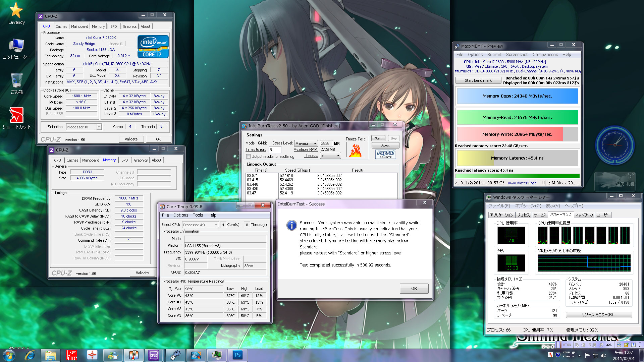This screenshot has width=644, height=362.
Task: Open the Threads 8 dropdown in IntelBurnTest
Action: click(330, 156)
